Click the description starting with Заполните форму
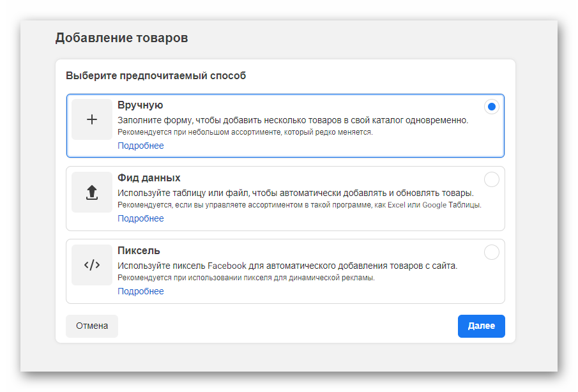Screen dimensions: 578x392 (293, 120)
